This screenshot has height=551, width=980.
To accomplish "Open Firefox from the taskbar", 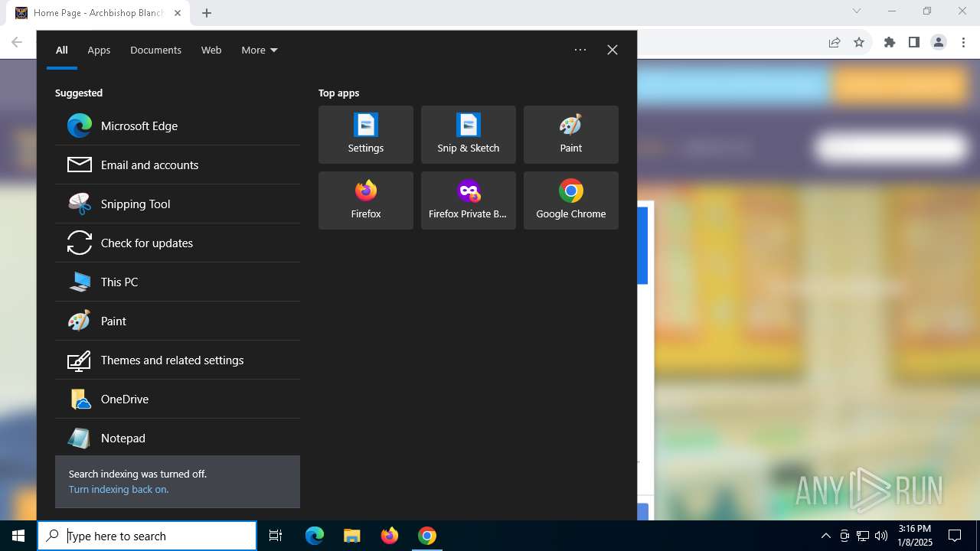I will tap(390, 536).
